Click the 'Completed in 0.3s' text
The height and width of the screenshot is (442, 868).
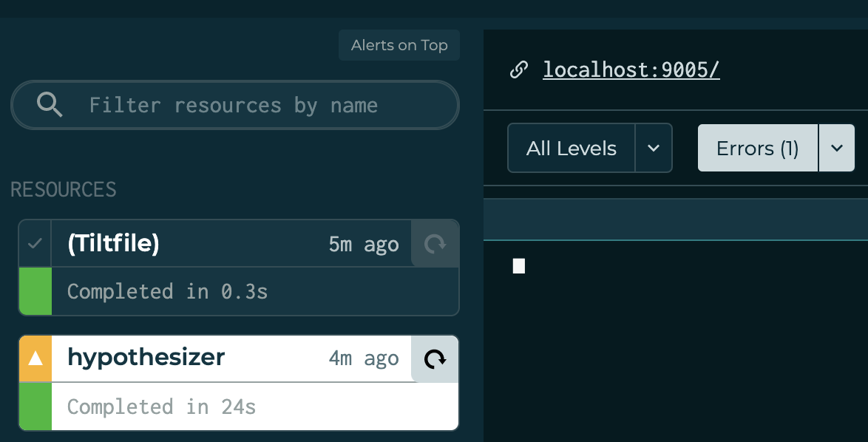coord(167,291)
